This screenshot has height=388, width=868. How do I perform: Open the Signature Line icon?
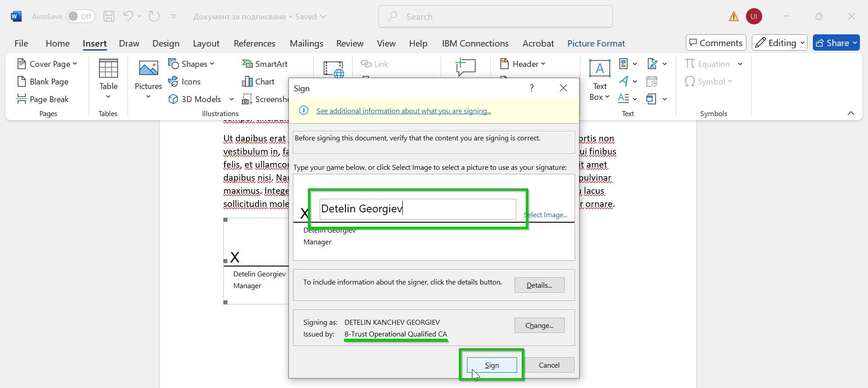coord(652,64)
